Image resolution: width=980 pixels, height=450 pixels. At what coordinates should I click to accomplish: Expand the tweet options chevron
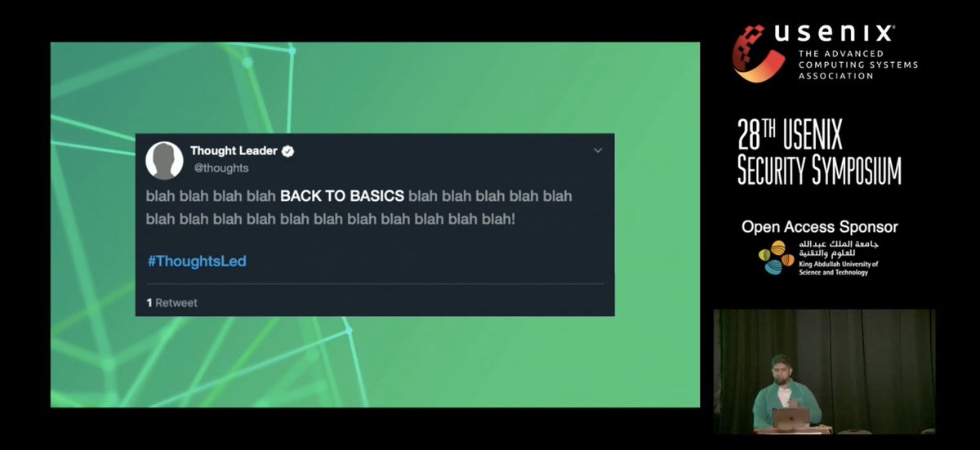pos(598,150)
